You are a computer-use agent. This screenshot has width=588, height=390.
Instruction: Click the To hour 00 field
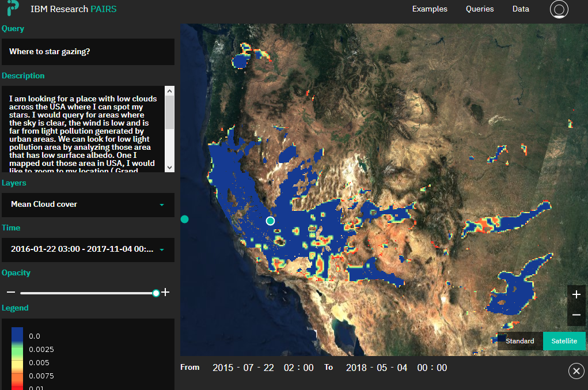click(422, 368)
